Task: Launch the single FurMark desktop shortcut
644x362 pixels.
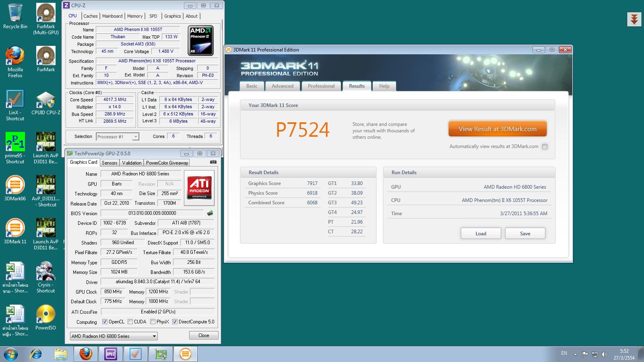Action: coord(46,59)
